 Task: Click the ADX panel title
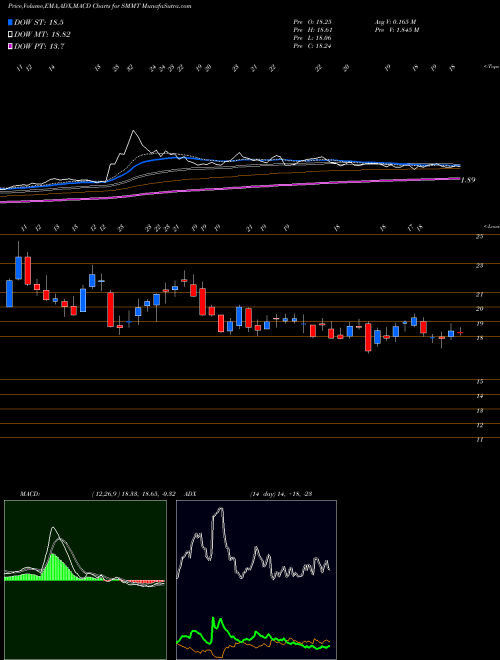pos(191,494)
